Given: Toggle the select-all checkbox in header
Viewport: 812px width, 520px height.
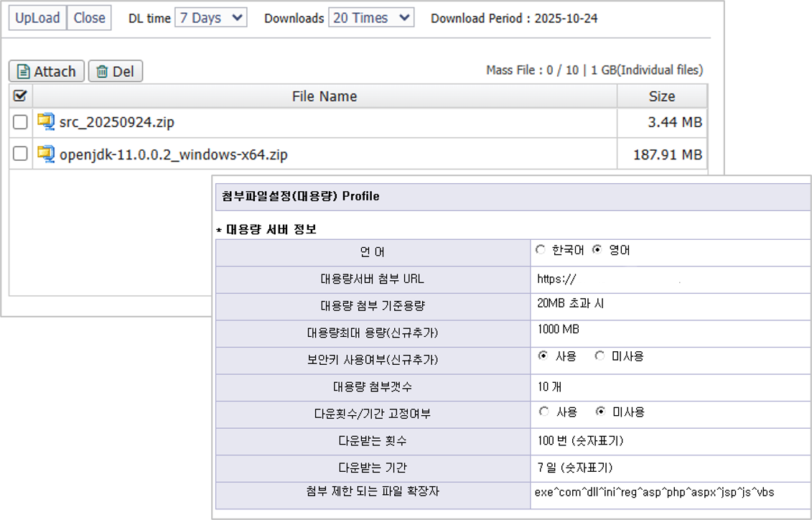Looking at the screenshot, I should click(20, 96).
